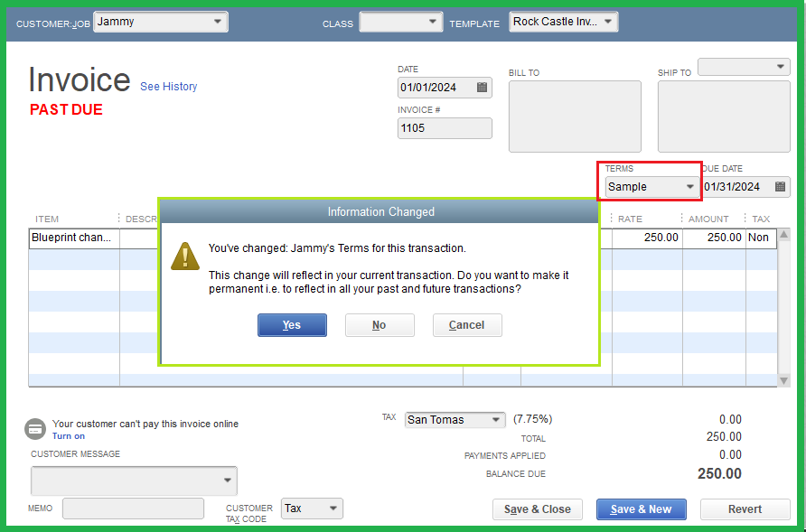Click No in the Information Changed dialog

coord(380,325)
